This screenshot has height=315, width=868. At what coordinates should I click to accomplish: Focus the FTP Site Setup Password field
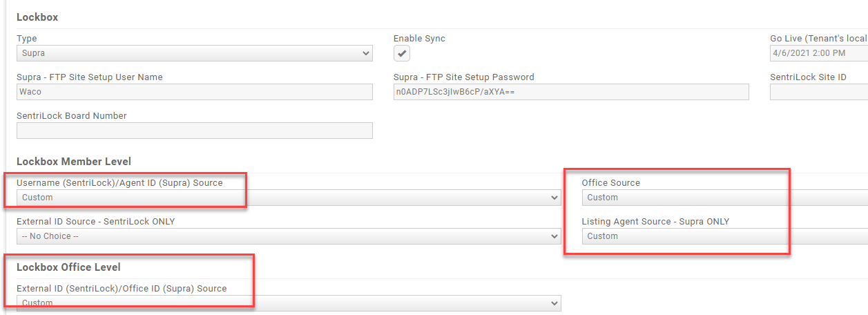tap(570, 92)
